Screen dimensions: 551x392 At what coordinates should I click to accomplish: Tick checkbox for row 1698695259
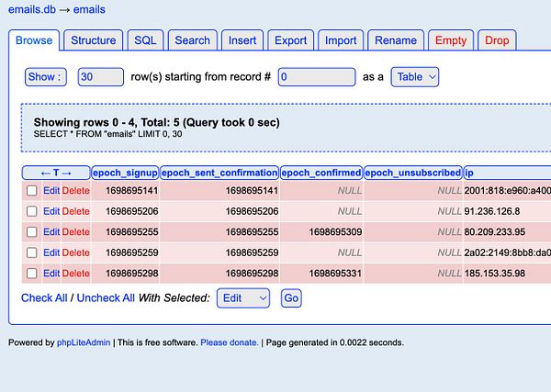(x=32, y=252)
